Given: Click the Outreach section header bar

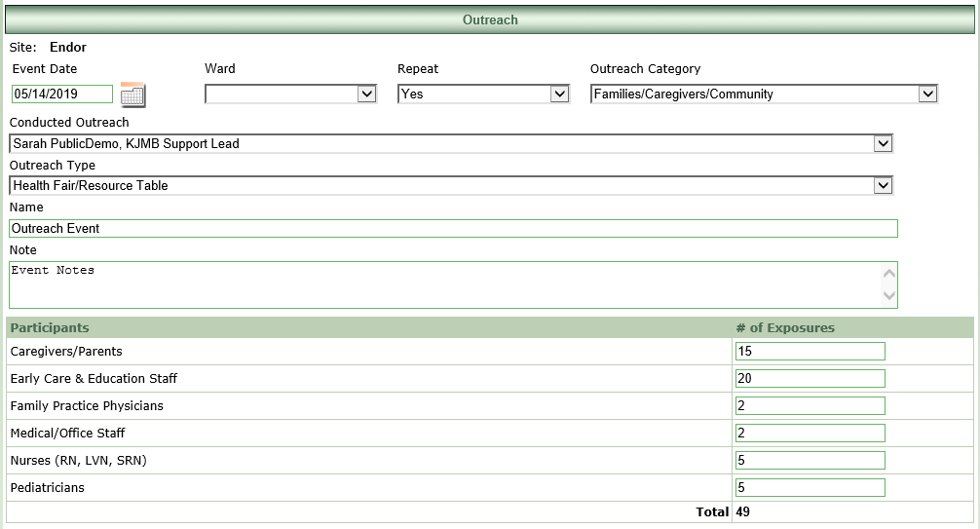Looking at the screenshot, I should point(490,19).
